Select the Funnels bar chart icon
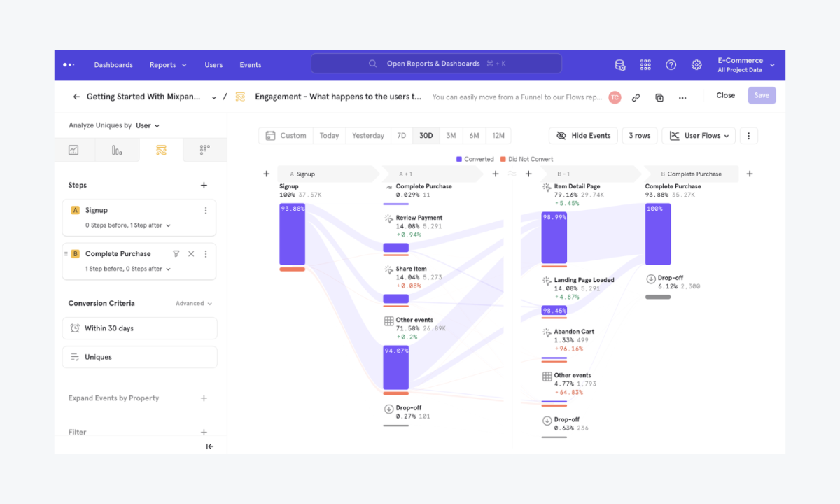 coord(117,150)
